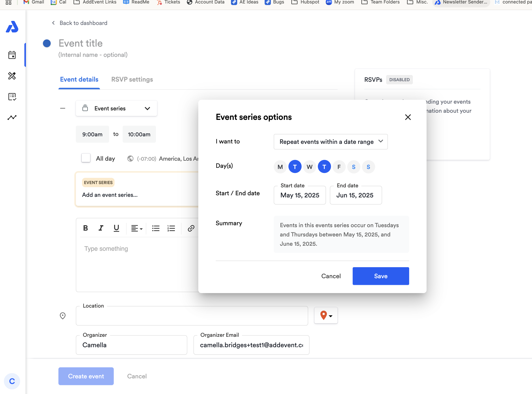Click the design tools sidebar icon
Viewport: 532px width, 394px height.
[x=12, y=76]
